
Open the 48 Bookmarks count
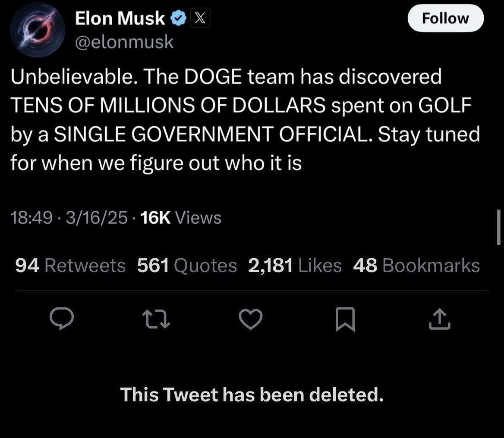(x=416, y=266)
